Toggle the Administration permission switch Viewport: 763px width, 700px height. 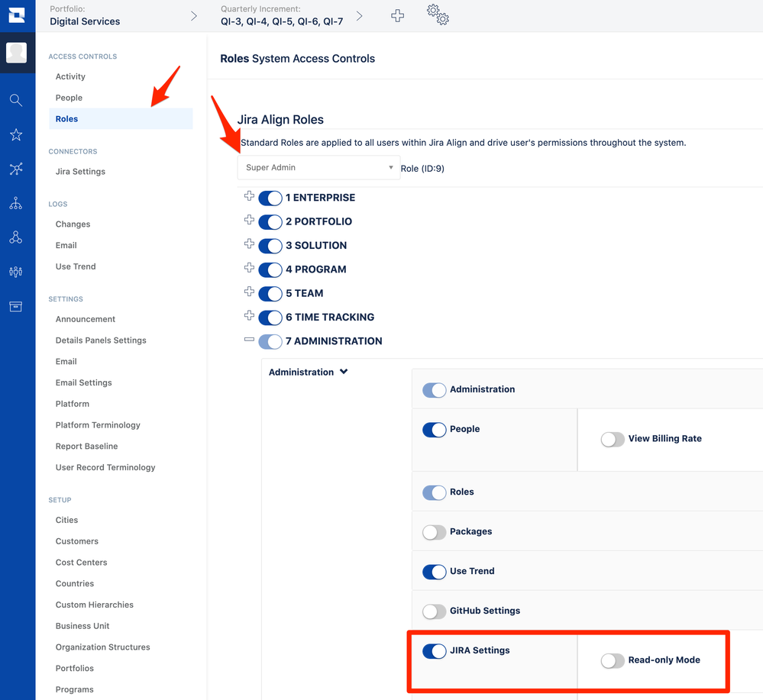[x=435, y=390]
